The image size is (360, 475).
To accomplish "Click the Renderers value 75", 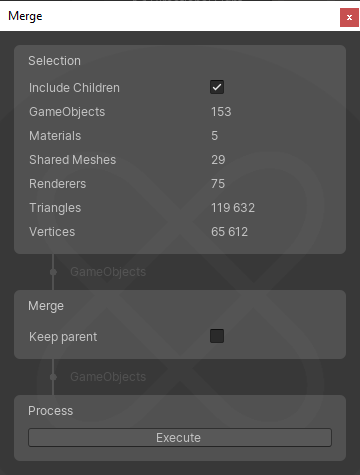I will click(218, 184).
